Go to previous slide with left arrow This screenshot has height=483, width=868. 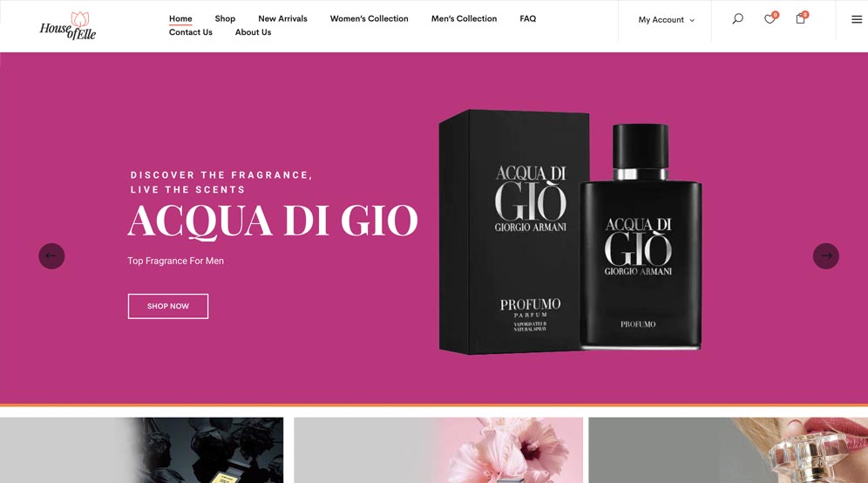[51, 256]
